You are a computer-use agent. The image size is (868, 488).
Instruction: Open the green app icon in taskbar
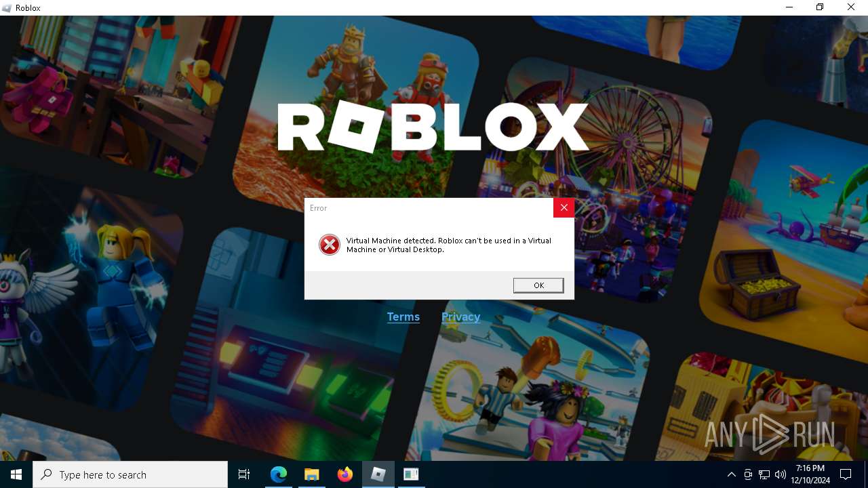pos(411,474)
